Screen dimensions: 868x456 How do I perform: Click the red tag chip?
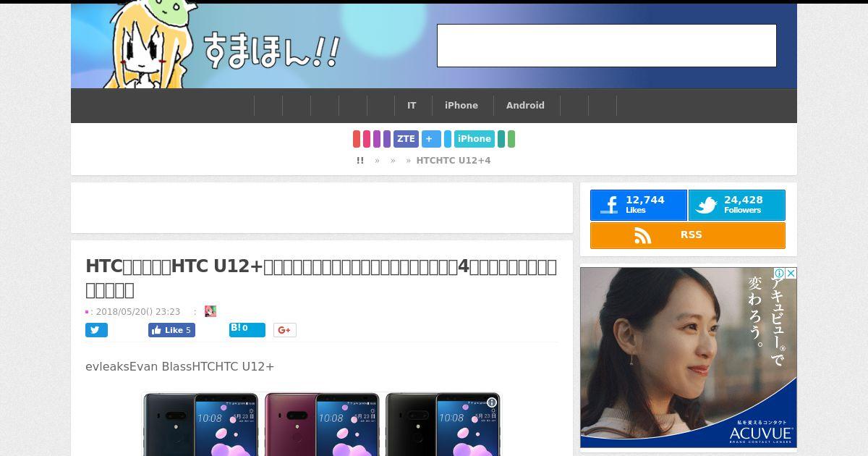tap(357, 139)
